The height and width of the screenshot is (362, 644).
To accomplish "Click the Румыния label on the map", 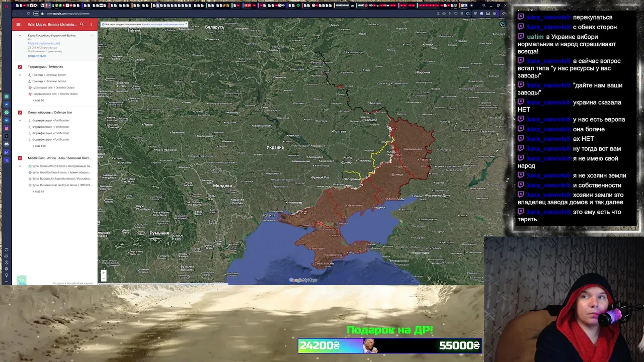I will tap(159, 233).
